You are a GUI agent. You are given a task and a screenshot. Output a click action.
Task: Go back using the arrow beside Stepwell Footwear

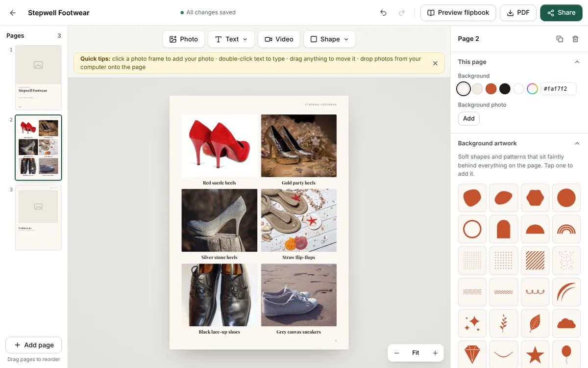coord(13,13)
